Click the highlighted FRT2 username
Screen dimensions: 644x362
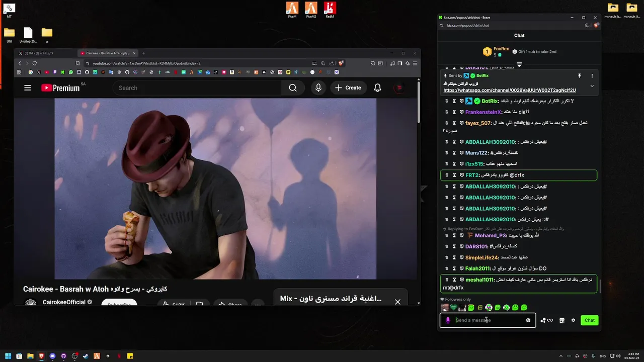tap(472, 175)
